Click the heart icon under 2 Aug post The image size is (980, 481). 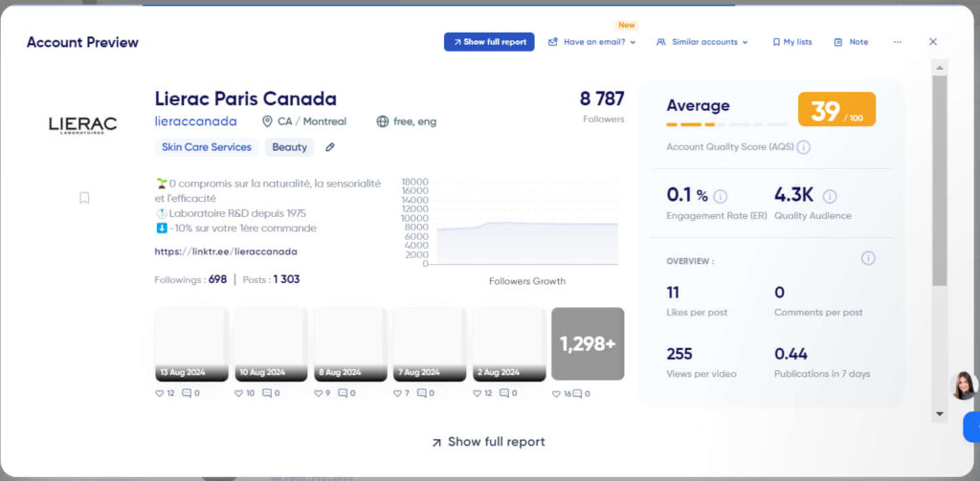477,394
